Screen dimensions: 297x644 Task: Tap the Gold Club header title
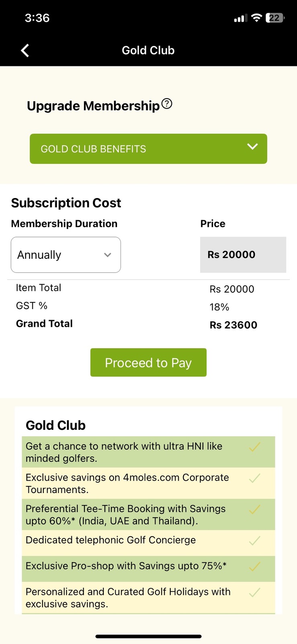[x=148, y=50]
